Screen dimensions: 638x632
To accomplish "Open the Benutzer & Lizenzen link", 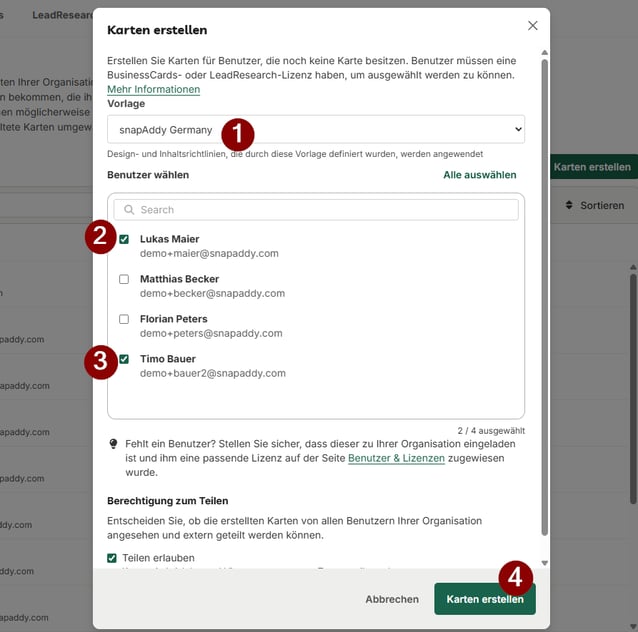I will 396,458.
